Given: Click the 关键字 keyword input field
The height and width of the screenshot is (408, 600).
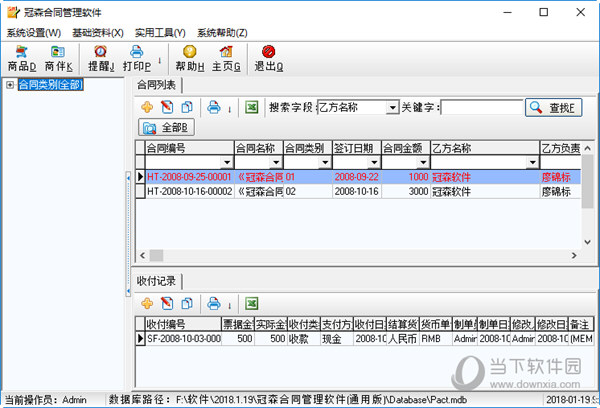Looking at the screenshot, I should [481, 107].
